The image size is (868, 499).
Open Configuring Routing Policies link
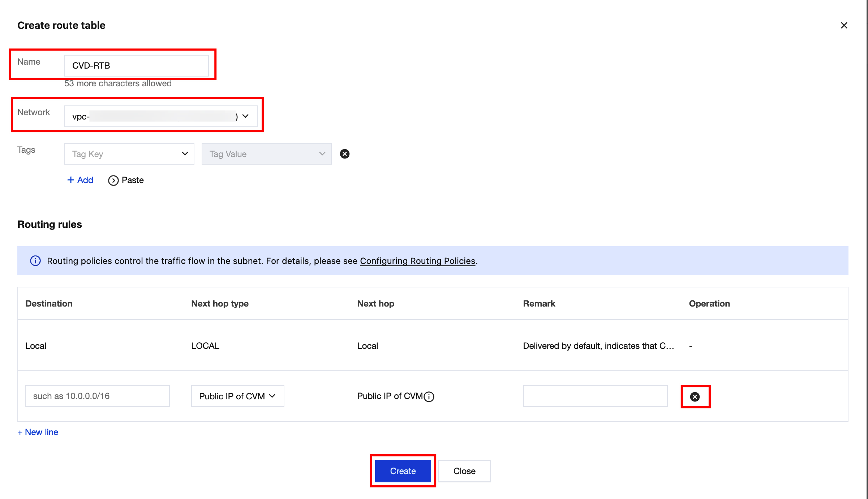tap(417, 261)
